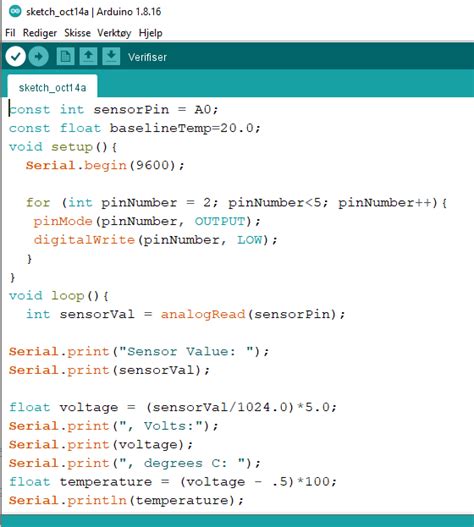Click the 'Serial.print(sensorVal);' line

109,370
